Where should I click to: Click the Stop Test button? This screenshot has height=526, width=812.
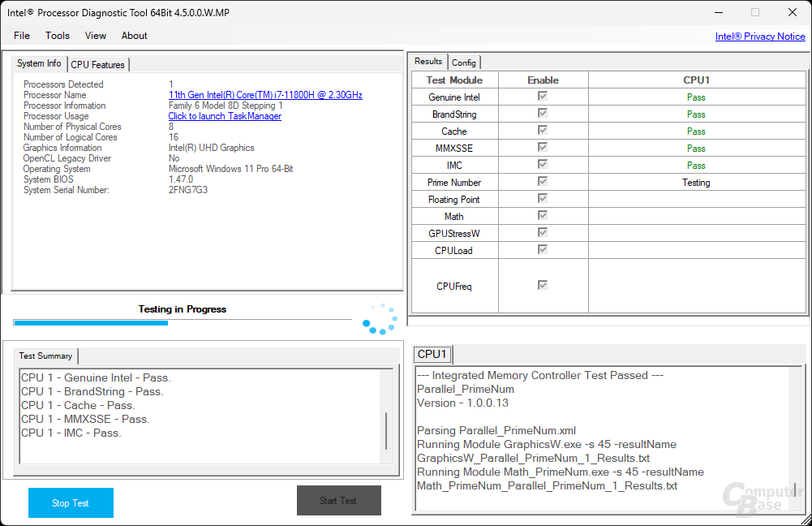pyautogui.click(x=71, y=502)
